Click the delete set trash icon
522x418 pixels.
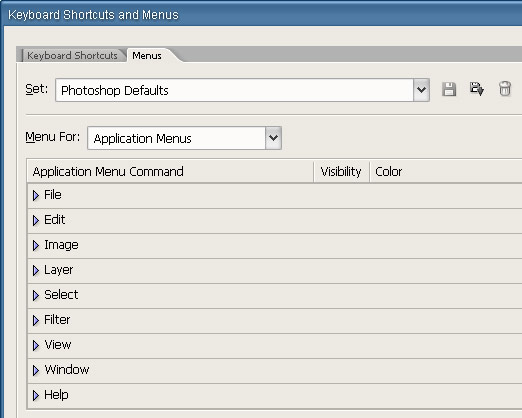505,89
